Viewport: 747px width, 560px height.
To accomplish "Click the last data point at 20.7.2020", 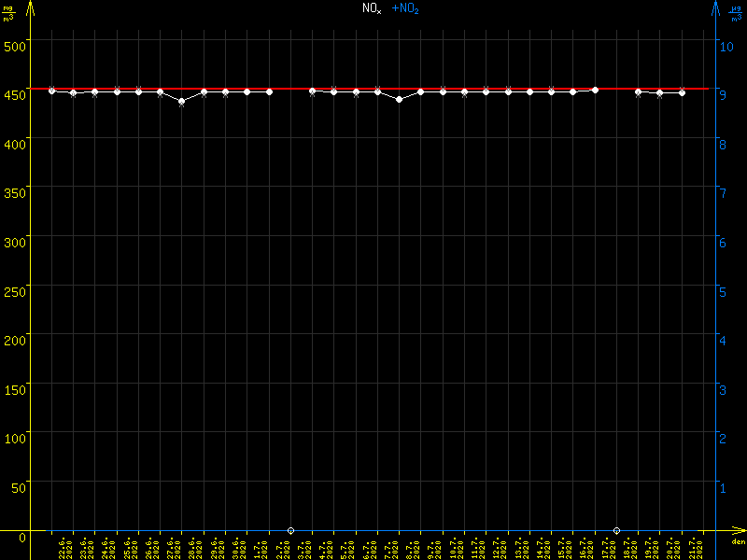I will (x=682, y=92).
